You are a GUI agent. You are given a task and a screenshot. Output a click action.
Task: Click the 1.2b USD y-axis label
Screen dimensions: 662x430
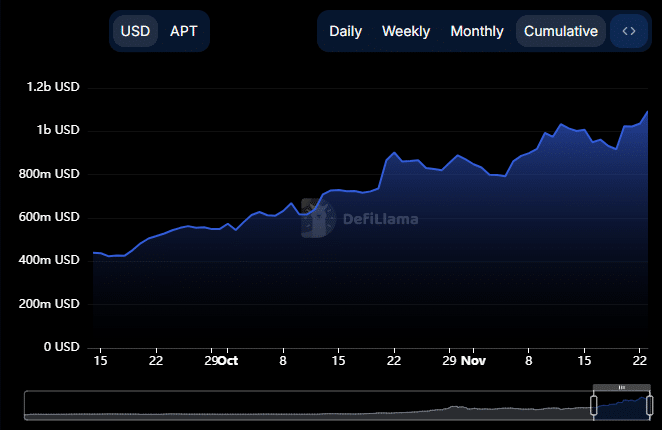pos(53,88)
